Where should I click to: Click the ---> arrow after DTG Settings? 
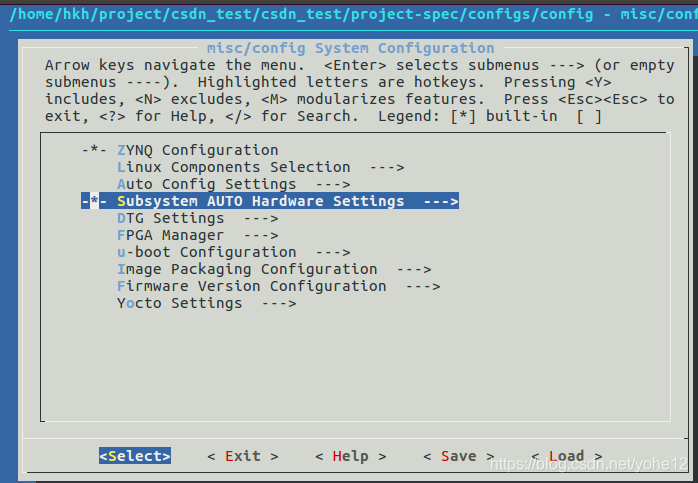pos(261,219)
